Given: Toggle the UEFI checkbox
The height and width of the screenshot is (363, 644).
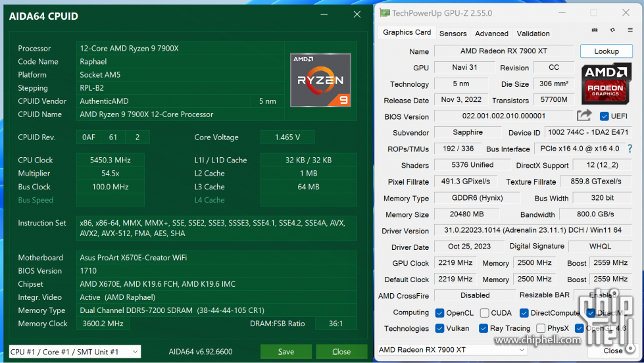Looking at the screenshot, I should [604, 116].
